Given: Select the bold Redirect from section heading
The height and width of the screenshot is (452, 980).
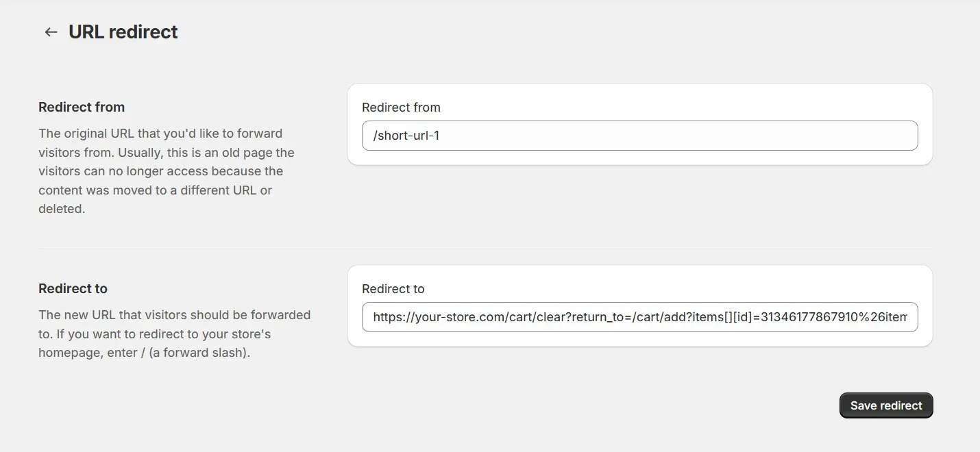Looking at the screenshot, I should (x=82, y=107).
